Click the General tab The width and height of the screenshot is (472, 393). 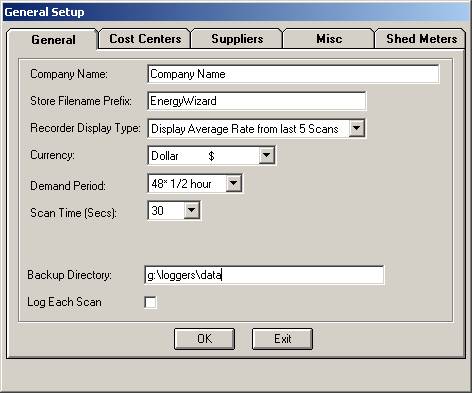click(53, 40)
